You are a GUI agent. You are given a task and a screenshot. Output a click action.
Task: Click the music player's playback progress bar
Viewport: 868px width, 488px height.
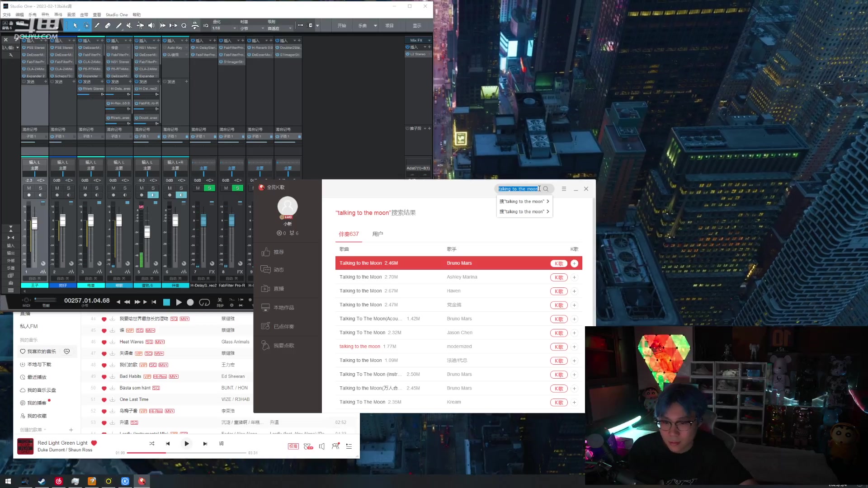click(x=186, y=452)
